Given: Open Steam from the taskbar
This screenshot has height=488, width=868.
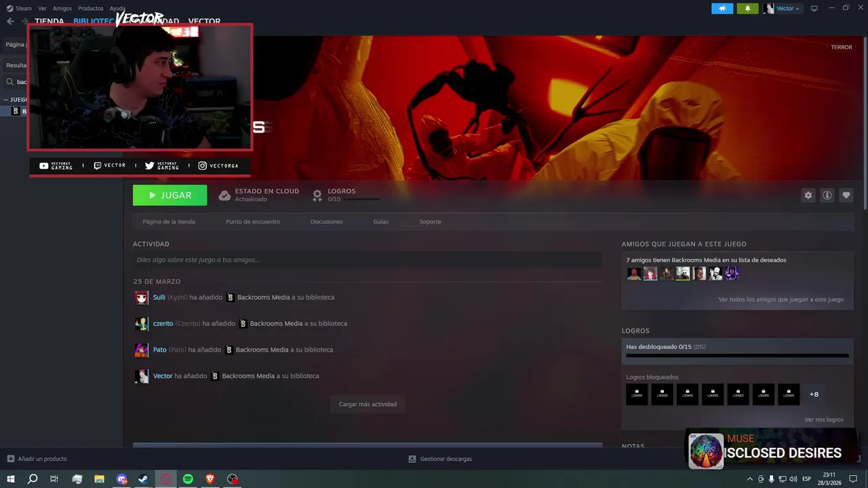Looking at the screenshot, I should point(144,479).
